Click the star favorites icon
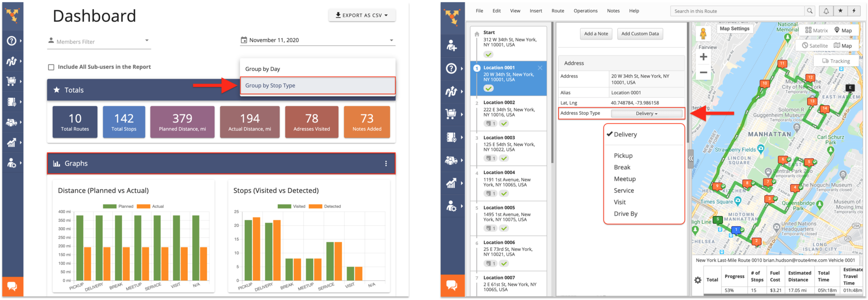 click(840, 11)
